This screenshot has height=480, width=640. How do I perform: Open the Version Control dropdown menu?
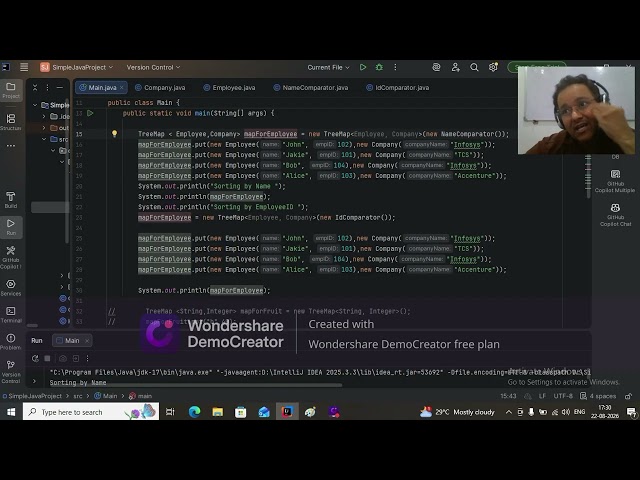click(x=153, y=67)
